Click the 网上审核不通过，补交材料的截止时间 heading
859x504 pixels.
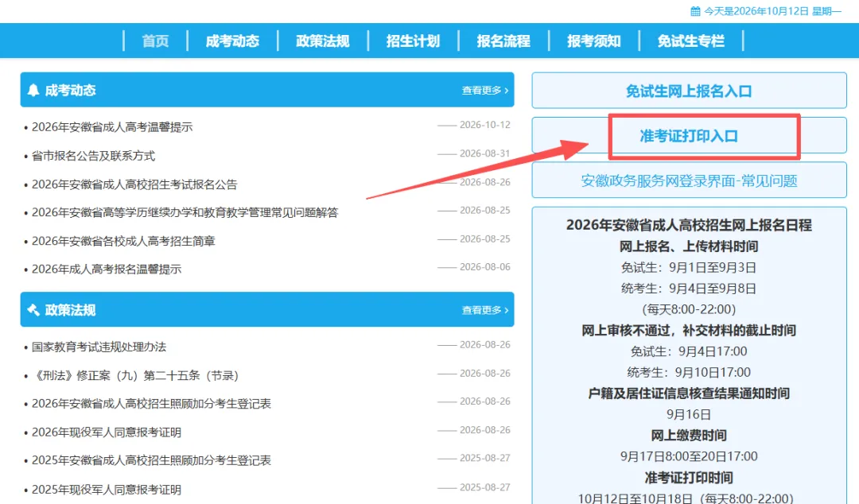[689, 331]
